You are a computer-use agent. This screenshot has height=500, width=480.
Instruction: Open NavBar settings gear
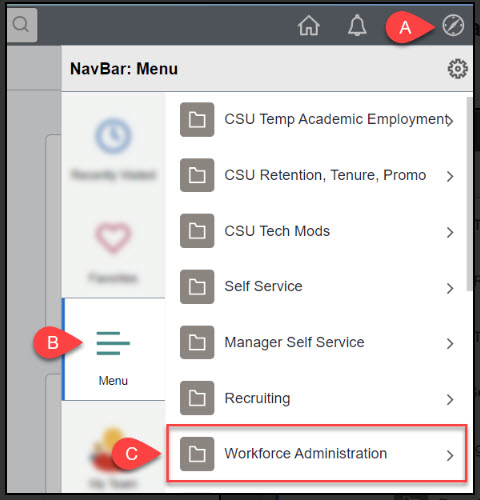458,69
